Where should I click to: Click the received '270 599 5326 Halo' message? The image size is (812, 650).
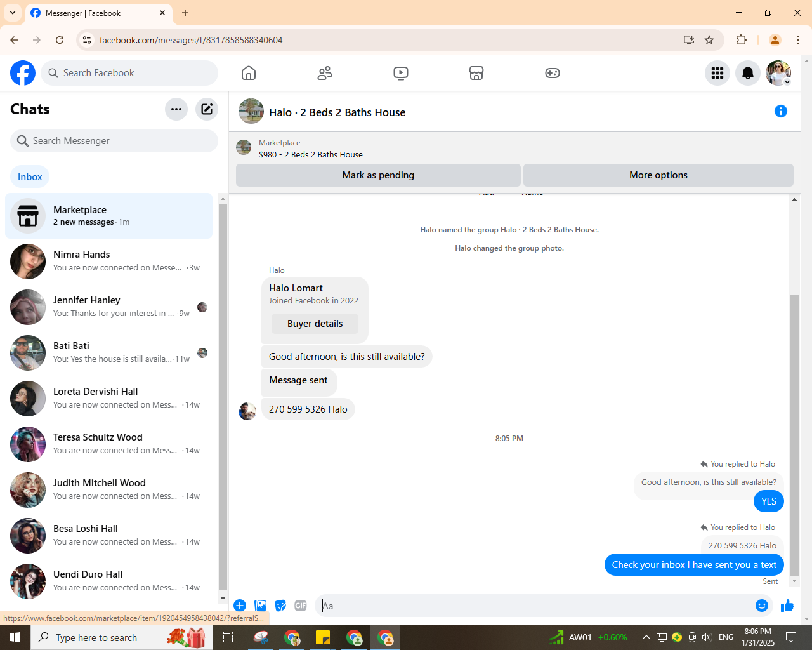[308, 409]
